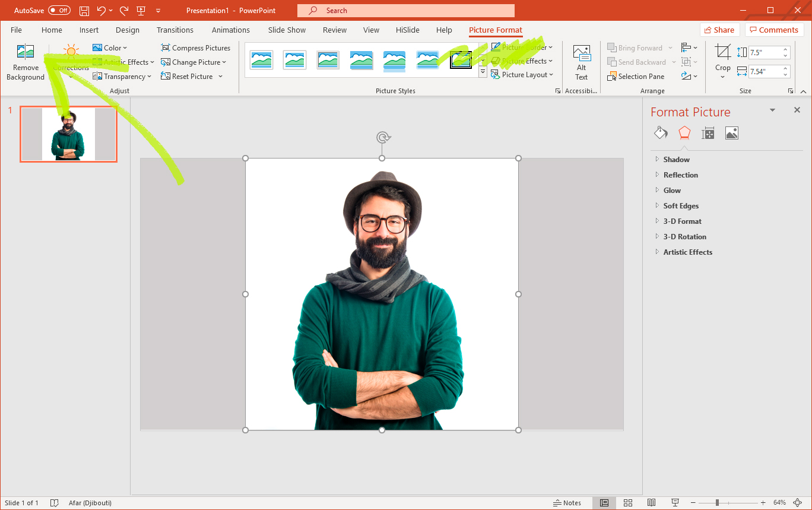Click the zoom slider in status bar
This screenshot has width=812, height=510.
717,503
